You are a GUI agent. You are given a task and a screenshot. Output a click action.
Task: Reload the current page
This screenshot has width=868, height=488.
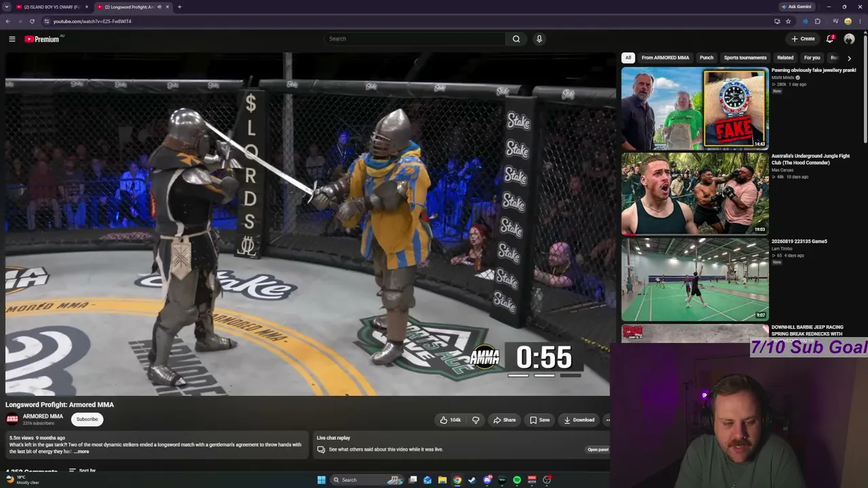(x=32, y=21)
